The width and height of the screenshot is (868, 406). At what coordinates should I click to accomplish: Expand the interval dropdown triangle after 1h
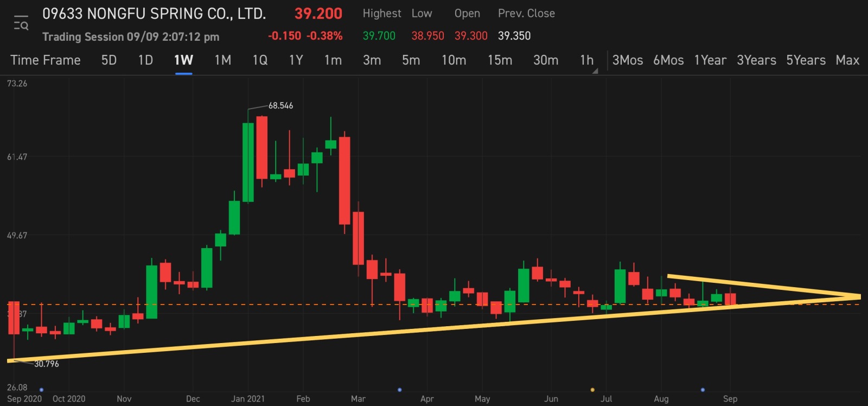coord(595,71)
